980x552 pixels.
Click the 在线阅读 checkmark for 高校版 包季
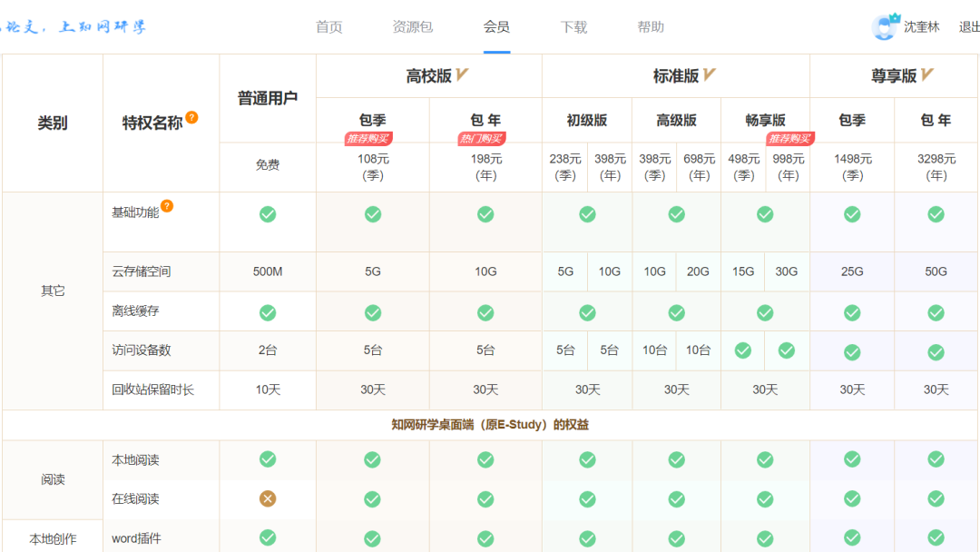(x=373, y=499)
